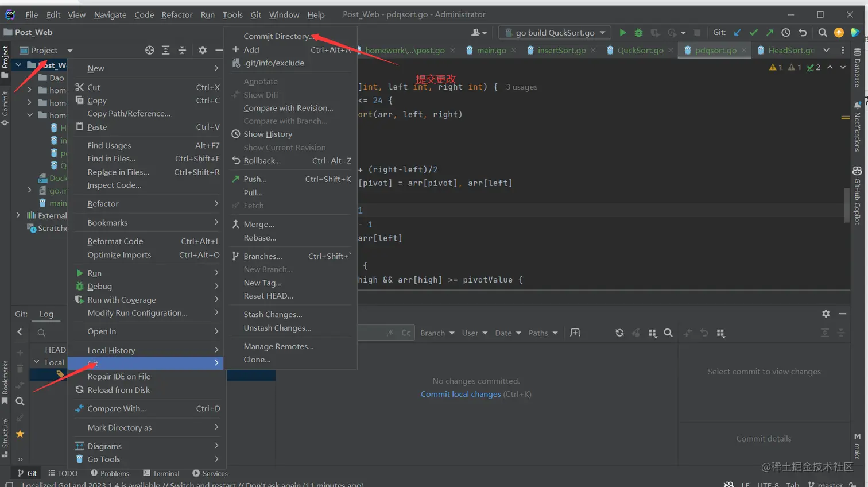Click the UTF-8 encoding status bar button
This screenshot has height=487, width=868.
click(768, 484)
